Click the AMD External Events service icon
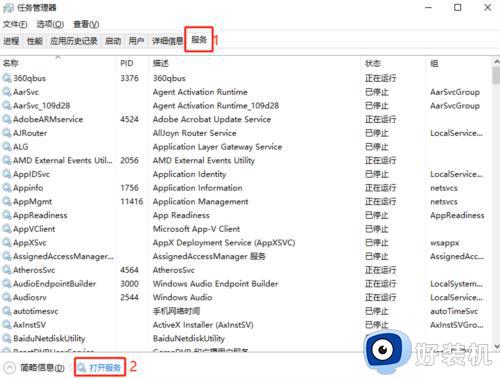The image size is (500, 379). [x=7, y=160]
